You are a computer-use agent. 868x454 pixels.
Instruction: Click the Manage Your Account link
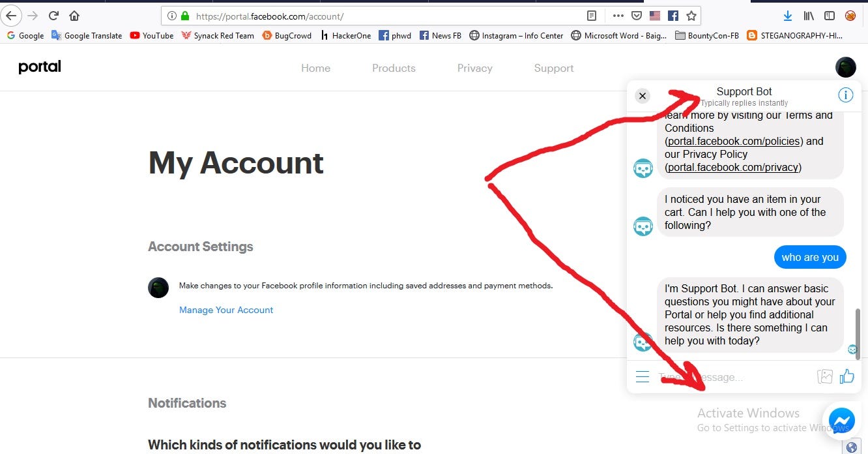[226, 310]
